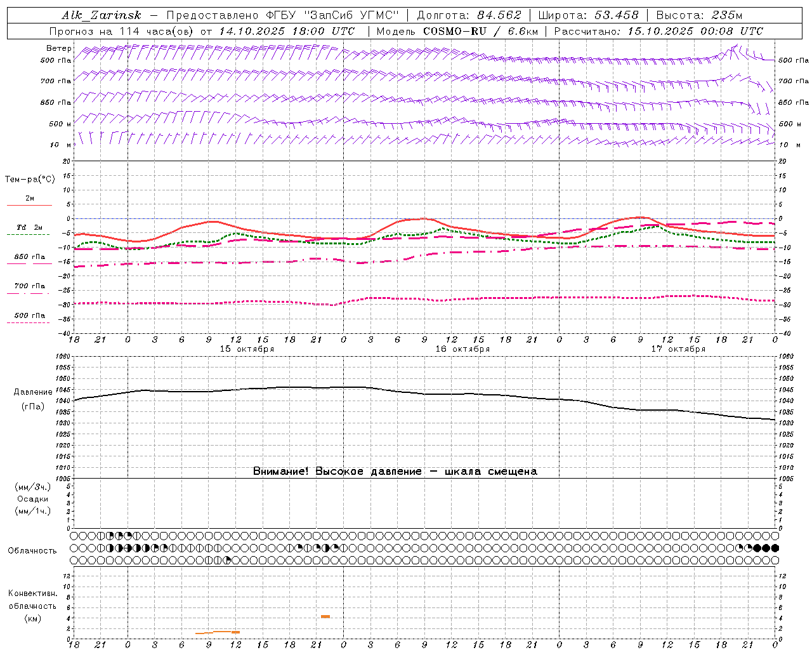The image size is (812, 650).
Task: Click the 17 октября date label
Action: click(678, 349)
